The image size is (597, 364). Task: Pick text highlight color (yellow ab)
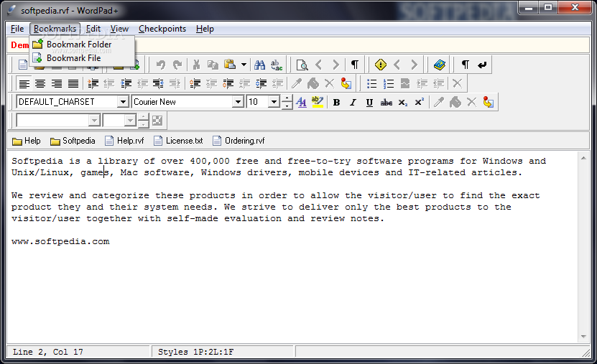[x=317, y=102]
